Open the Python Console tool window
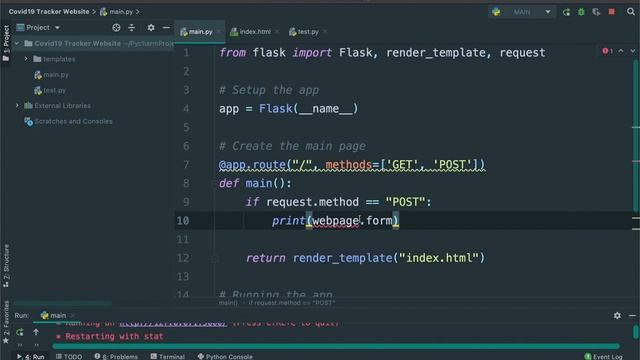The height and width of the screenshot is (360, 640). 225,356
